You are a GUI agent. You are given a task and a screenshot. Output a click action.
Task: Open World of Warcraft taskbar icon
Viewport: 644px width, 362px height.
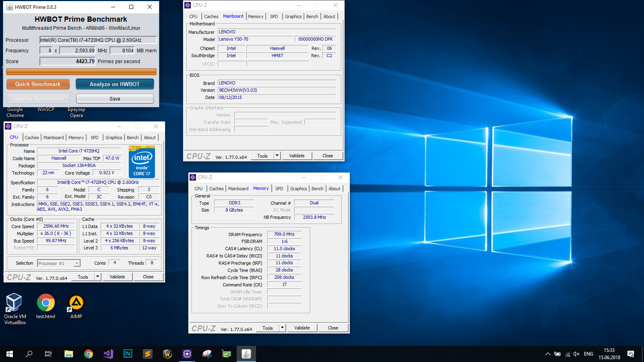[167, 354]
